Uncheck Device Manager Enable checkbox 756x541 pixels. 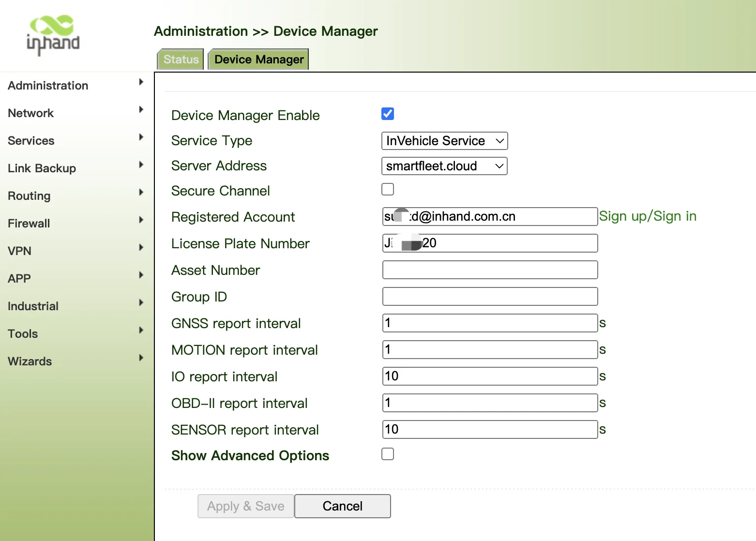pos(388,114)
